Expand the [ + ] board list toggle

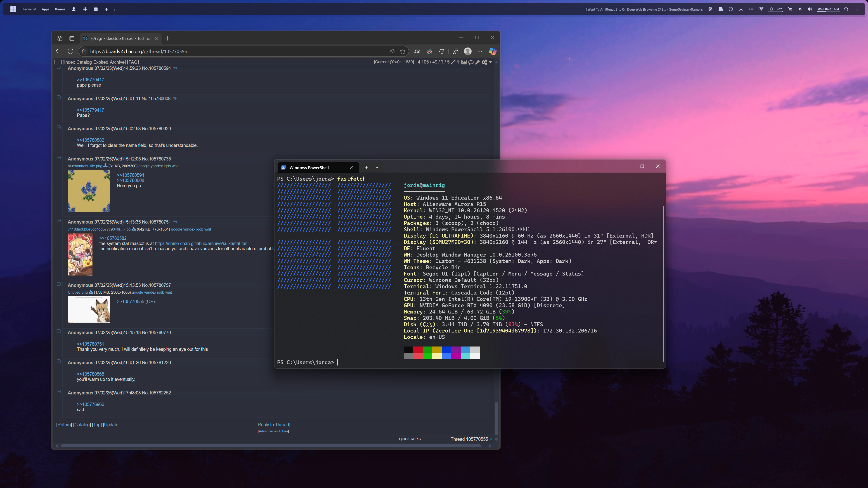[x=58, y=62]
